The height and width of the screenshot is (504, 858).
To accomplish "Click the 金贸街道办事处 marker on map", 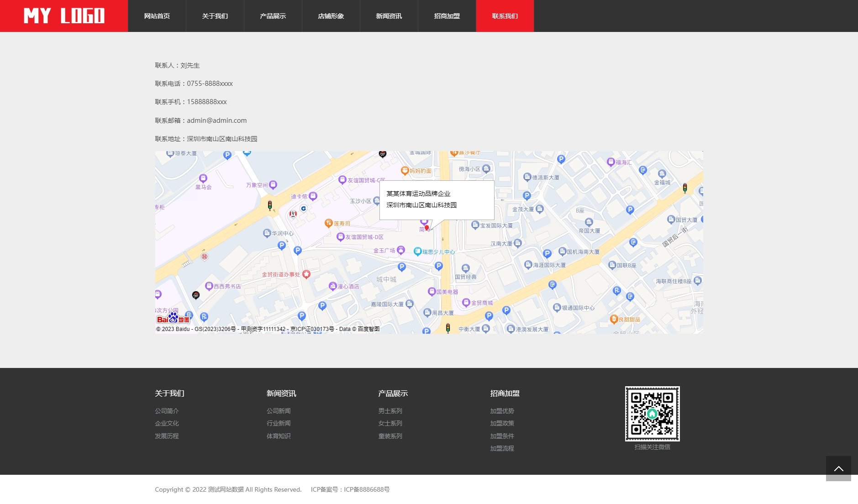I will pyautogui.click(x=306, y=274).
